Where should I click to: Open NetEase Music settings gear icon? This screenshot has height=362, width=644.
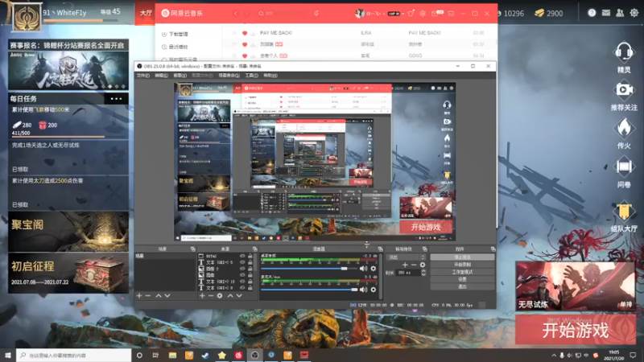pos(423,13)
